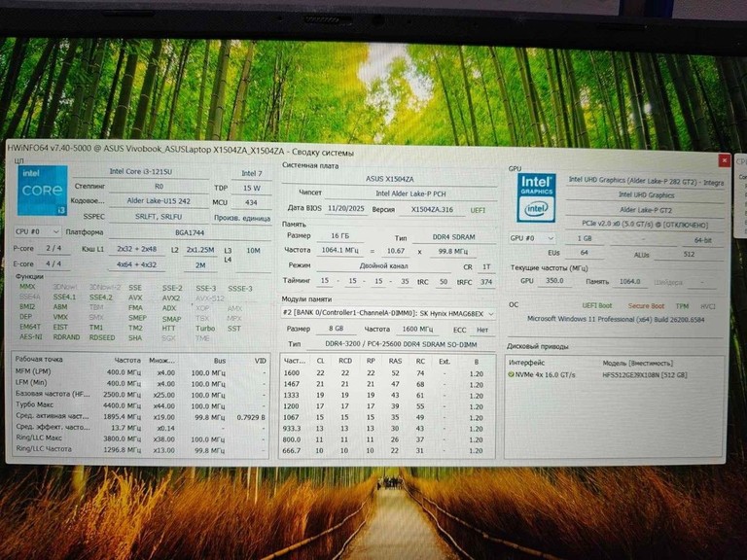Click the Intel UHD Graphics GPU name field
The height and width of the screenshot is (560, 747).
coord(646,181)
